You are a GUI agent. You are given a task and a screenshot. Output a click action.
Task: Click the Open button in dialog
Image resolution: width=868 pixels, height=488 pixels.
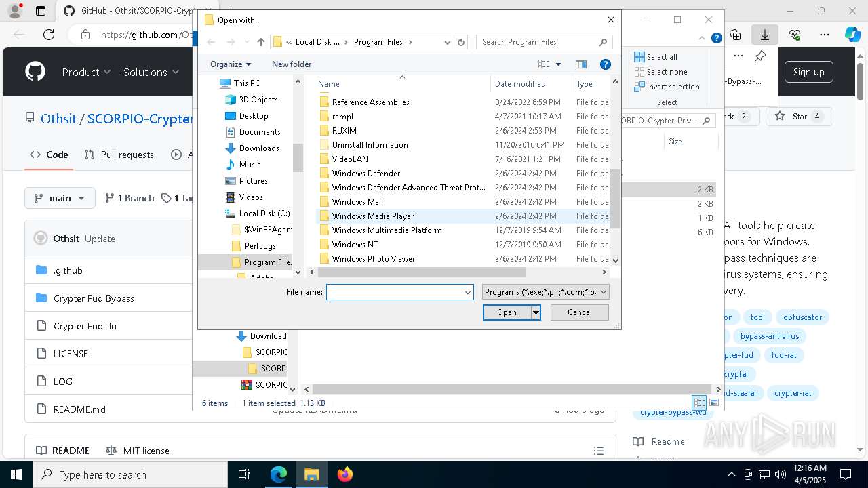click(x=507, y=312)
